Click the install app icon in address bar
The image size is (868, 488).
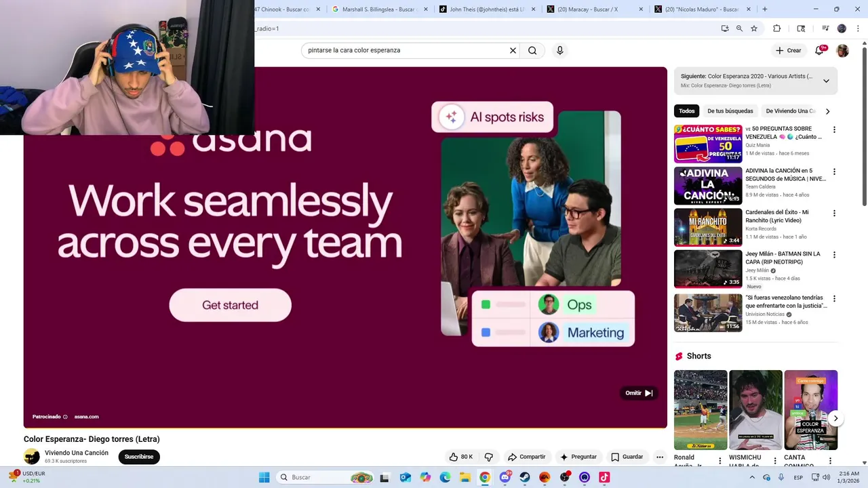(x=725, y=28)
